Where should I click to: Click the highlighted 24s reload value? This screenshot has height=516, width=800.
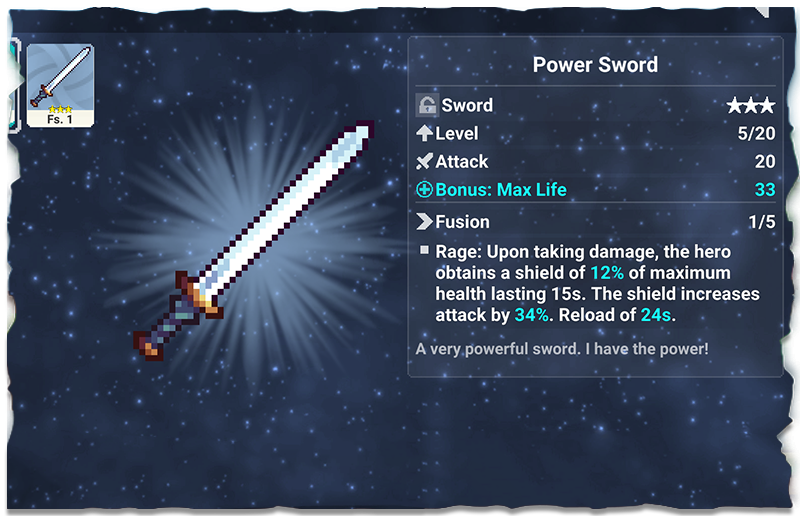pyautogui.click(x=656, y=315)
